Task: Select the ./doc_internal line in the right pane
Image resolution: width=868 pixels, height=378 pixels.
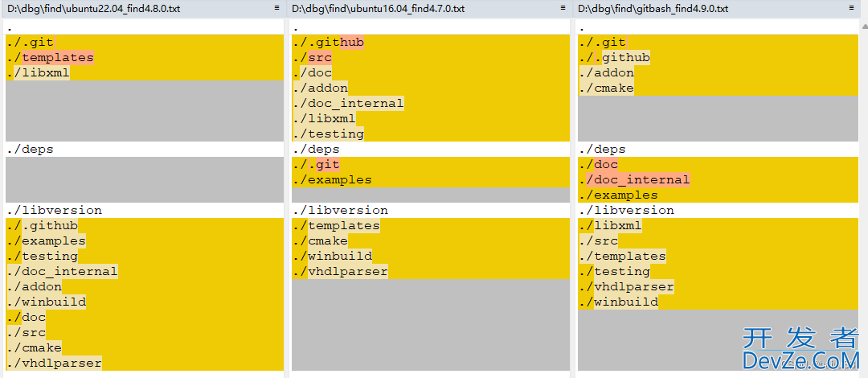Action: [634, 180]
